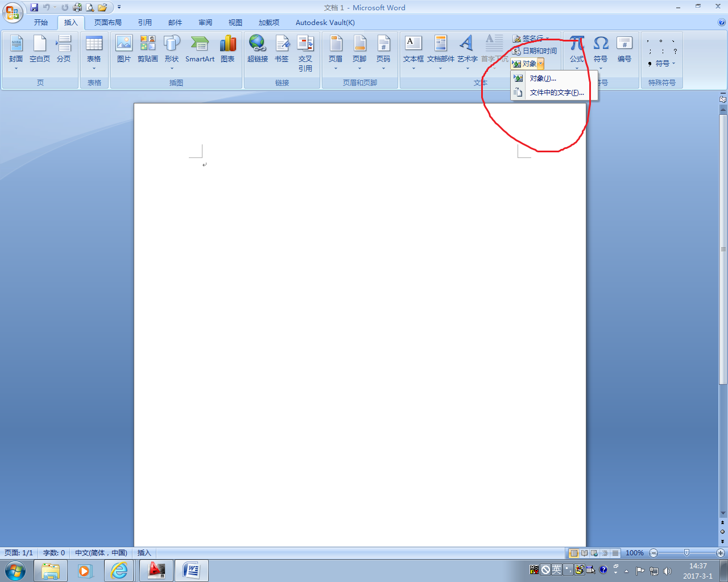Collapse the Object dropdown arrow
Screen dimensions: 728x582
(x=540, y=64)
